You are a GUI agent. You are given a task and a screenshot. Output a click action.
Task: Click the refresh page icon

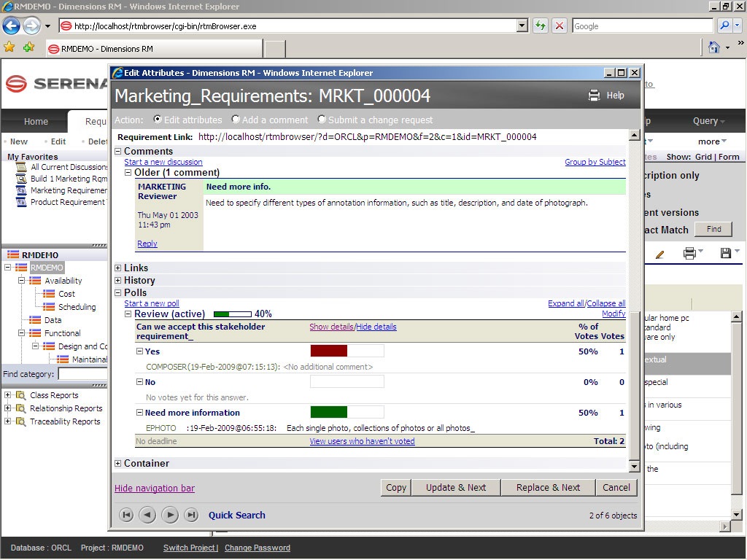(540, 26)
